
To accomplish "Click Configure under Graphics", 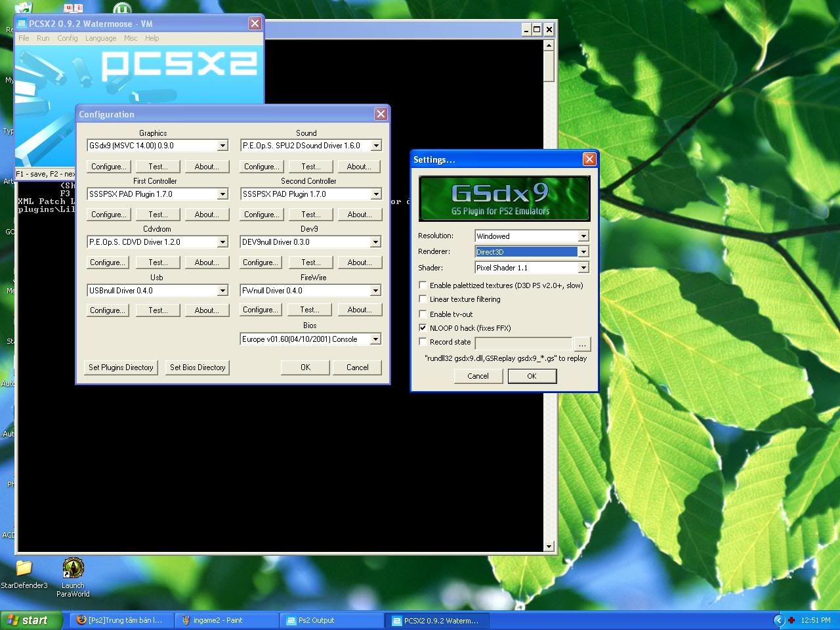I will click(x=108, y=167).
